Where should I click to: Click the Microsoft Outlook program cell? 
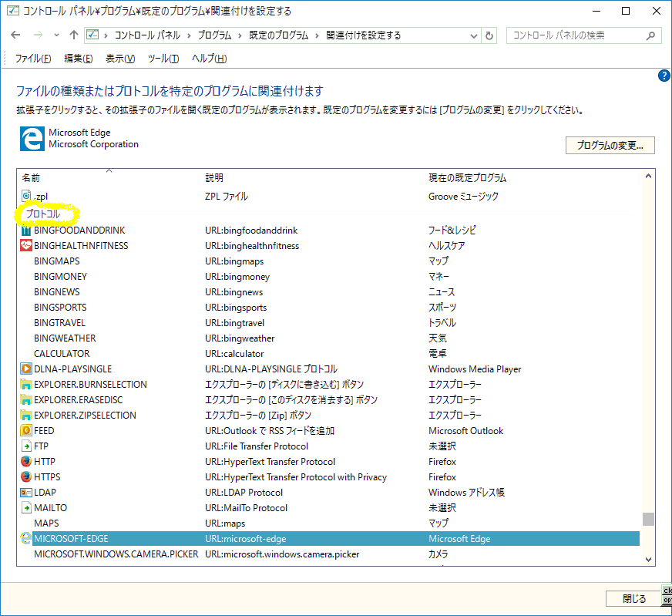[x=466, y=431]
